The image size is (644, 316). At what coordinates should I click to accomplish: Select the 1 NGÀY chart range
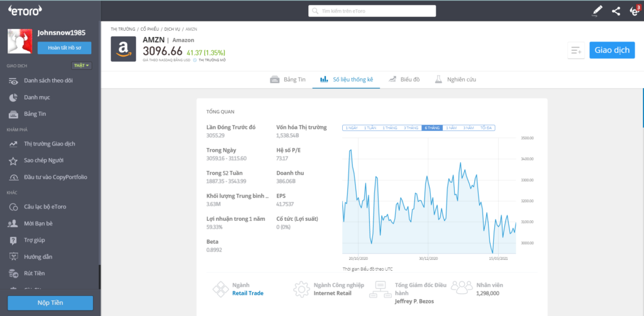[352, 128]
